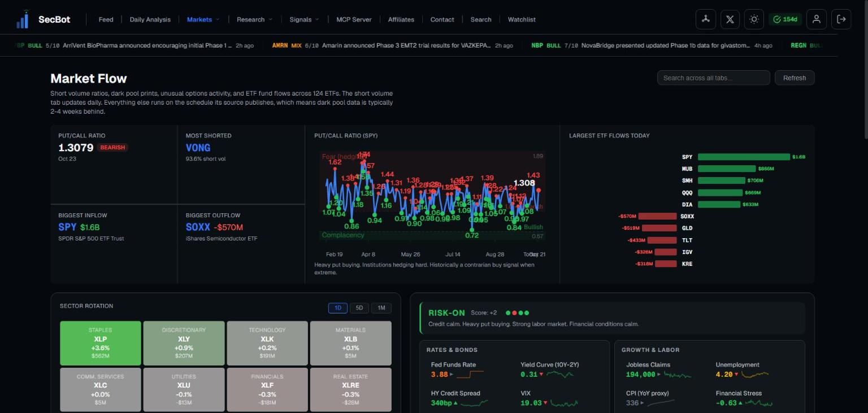This screenshot has height=413, width=868.
Task: Click the VIX sparkline chart
Action: 564,403
